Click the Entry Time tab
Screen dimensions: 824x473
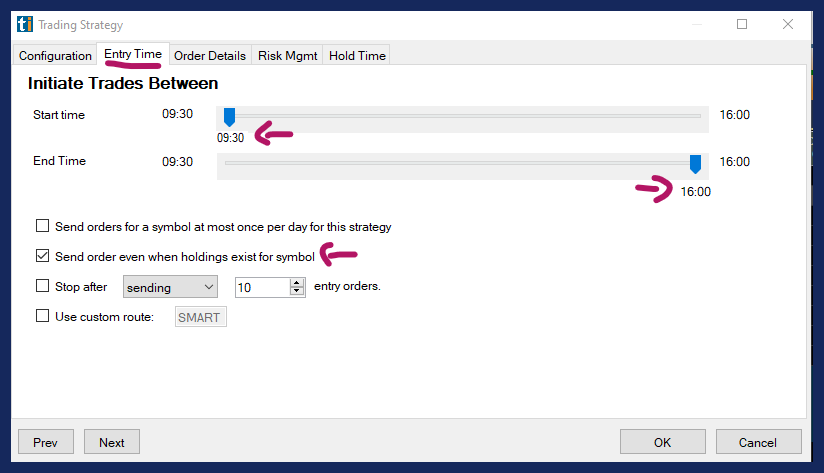click(x=133, y=54)
